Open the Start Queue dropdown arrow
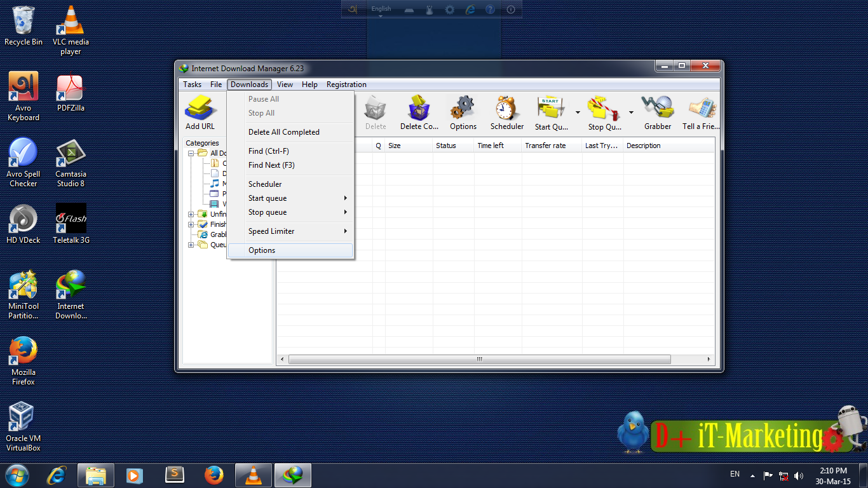The image size is (868, 488). click(578, 112)
